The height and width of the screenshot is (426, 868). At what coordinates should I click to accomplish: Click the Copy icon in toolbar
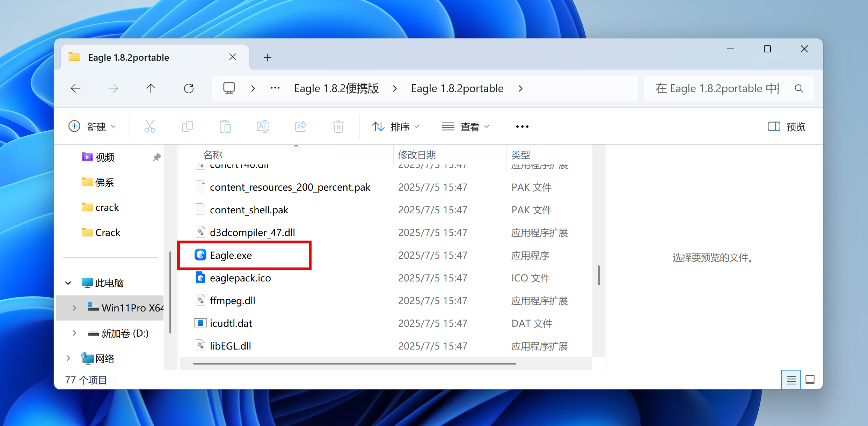click(x=188, y=126)
